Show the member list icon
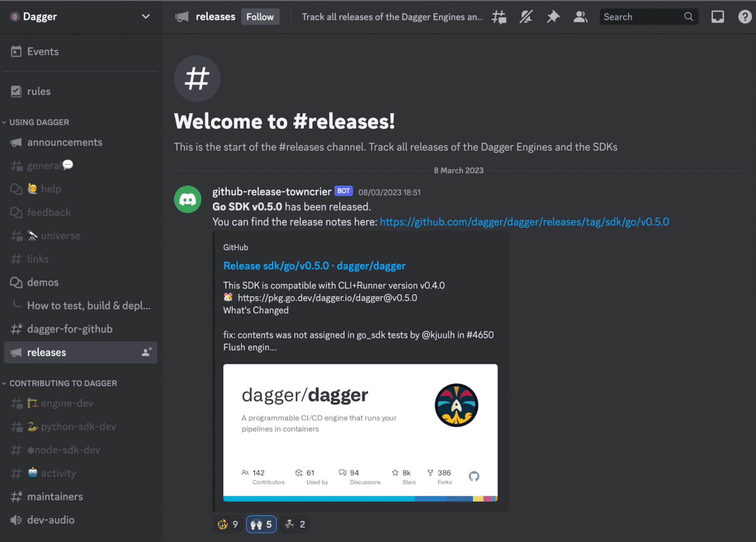756x542 pixels. pyautogui.click(x=580, y=17)
